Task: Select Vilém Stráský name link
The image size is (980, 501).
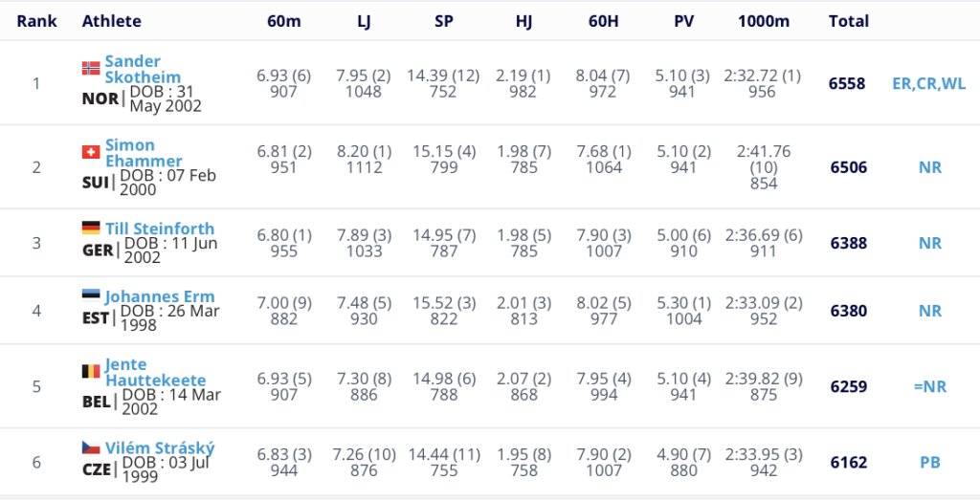Action: point(160,447)
